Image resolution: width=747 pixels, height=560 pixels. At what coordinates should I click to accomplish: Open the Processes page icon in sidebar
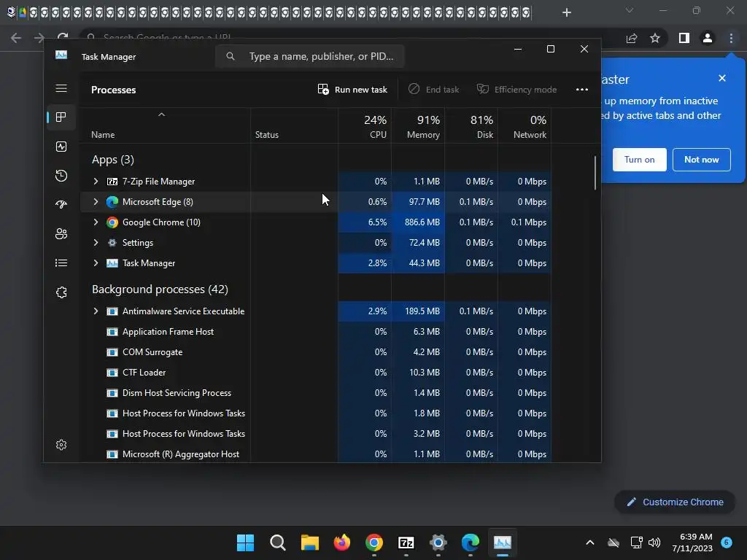click(61, 117)
